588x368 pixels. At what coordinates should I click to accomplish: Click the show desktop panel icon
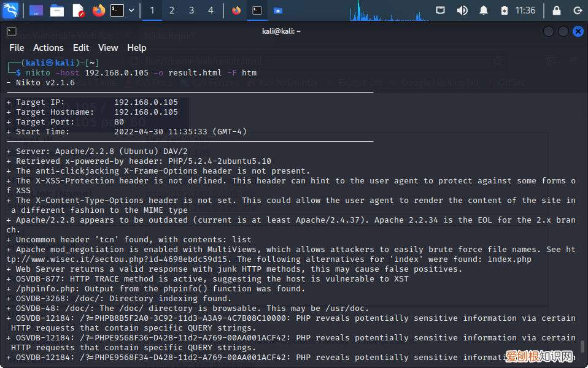[x=36, y=10]
